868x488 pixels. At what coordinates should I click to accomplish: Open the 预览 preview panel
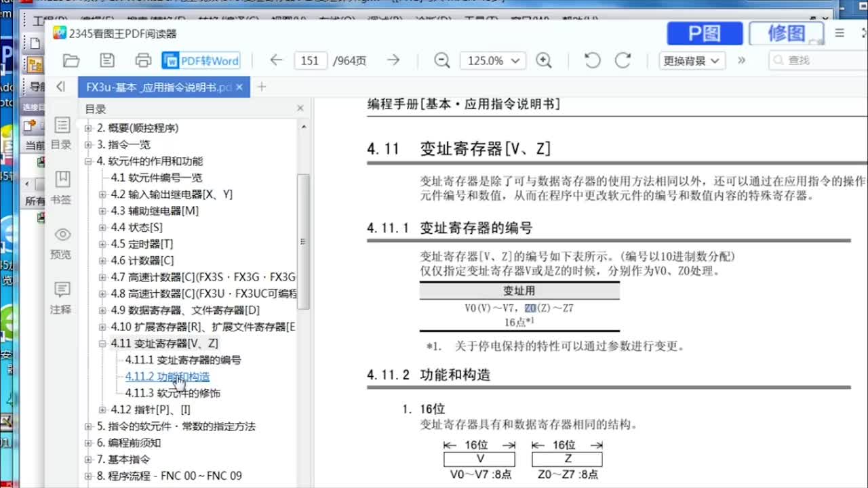pos(62,243)
